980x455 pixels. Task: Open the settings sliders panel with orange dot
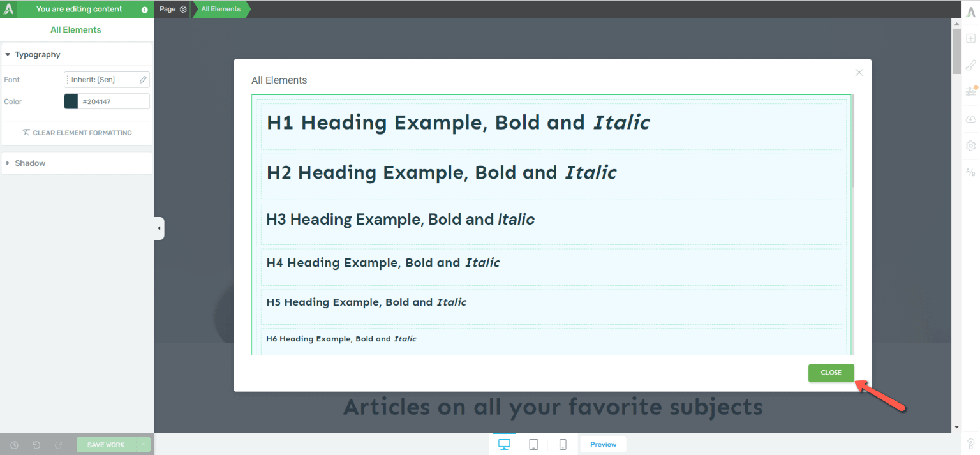tap(970, 91)
